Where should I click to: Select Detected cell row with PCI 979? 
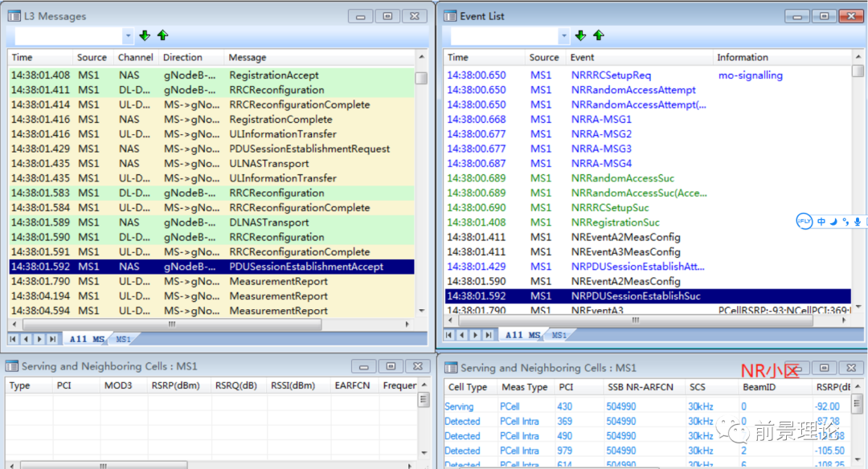(648, 451)
